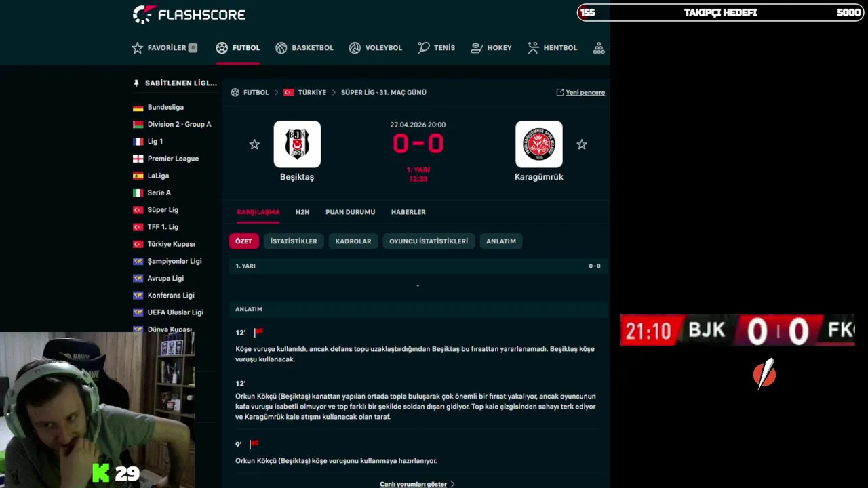Select Oyuncu İstatistikleri sub-tab
This screenshot has width=868, height=488.
click(429, 241)
